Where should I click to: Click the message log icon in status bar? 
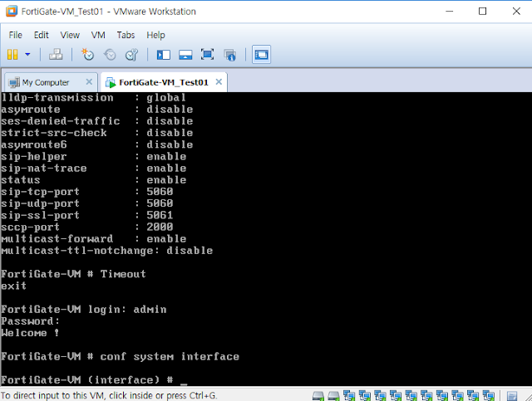512,395
